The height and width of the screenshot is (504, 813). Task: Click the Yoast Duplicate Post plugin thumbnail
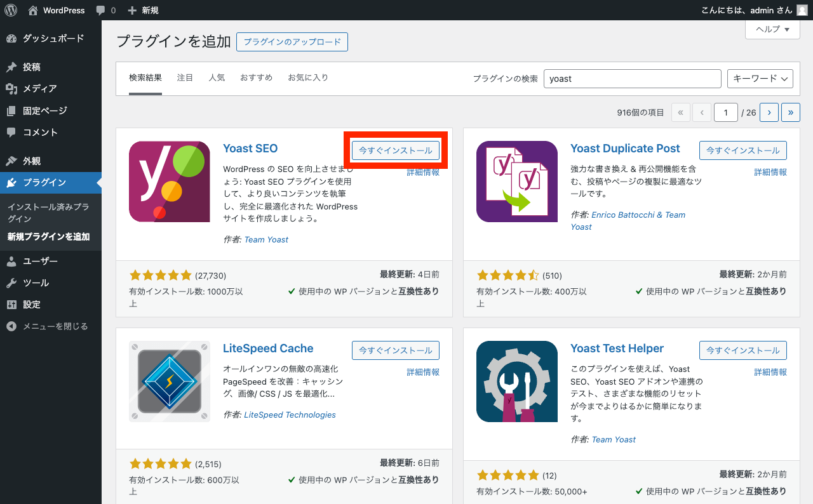point(517,182)
